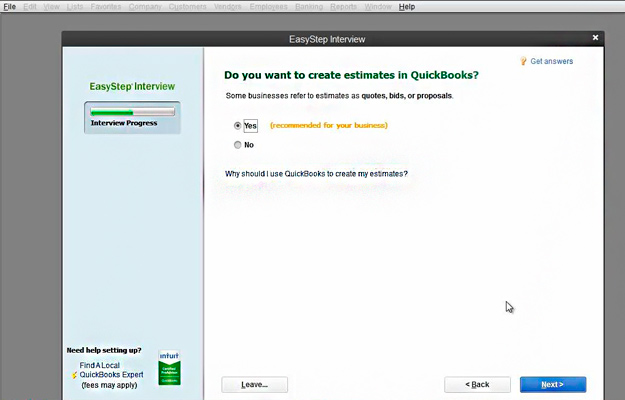Open the Get answers link

[552, 61]
